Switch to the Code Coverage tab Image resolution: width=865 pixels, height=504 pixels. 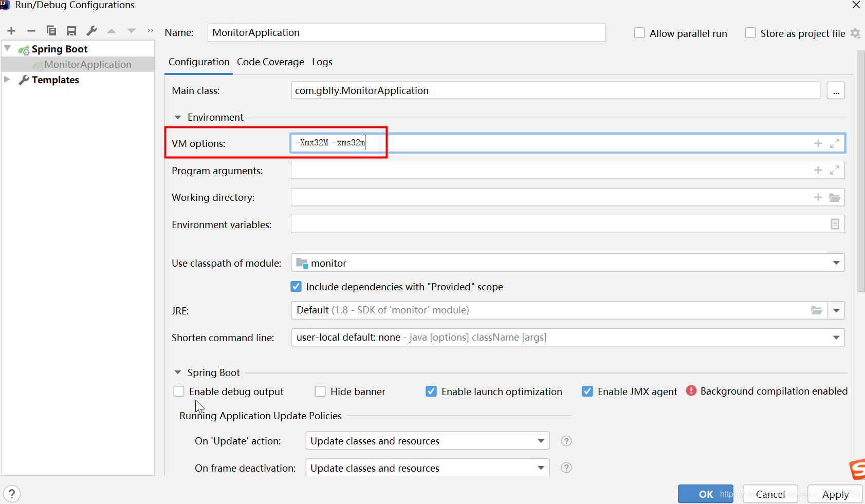270,62
